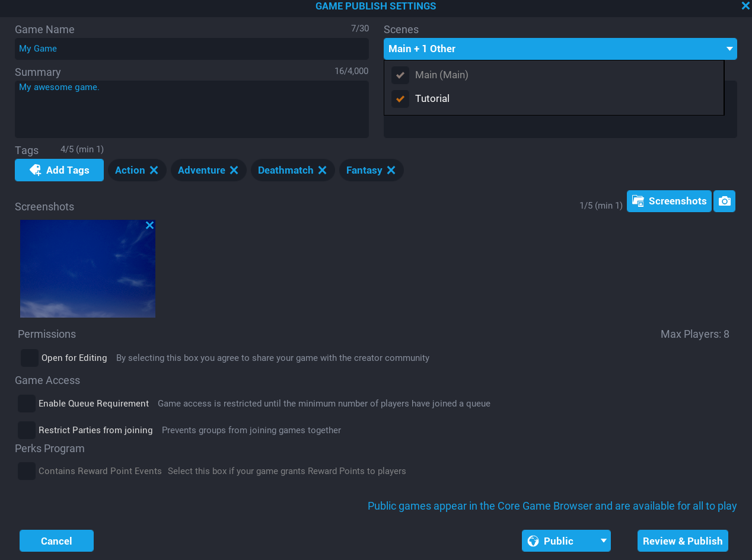Close the Game Publish Settings dialog

point(745,6)
